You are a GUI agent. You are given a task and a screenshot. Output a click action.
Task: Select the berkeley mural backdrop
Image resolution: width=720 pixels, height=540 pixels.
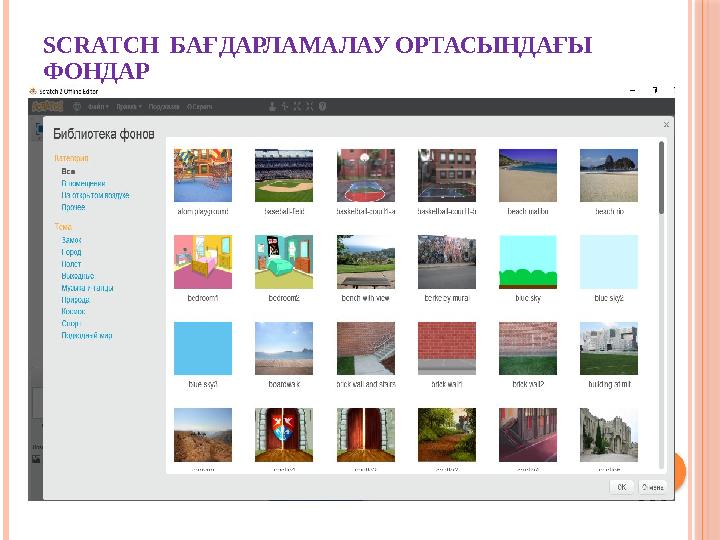coord(447,262)
